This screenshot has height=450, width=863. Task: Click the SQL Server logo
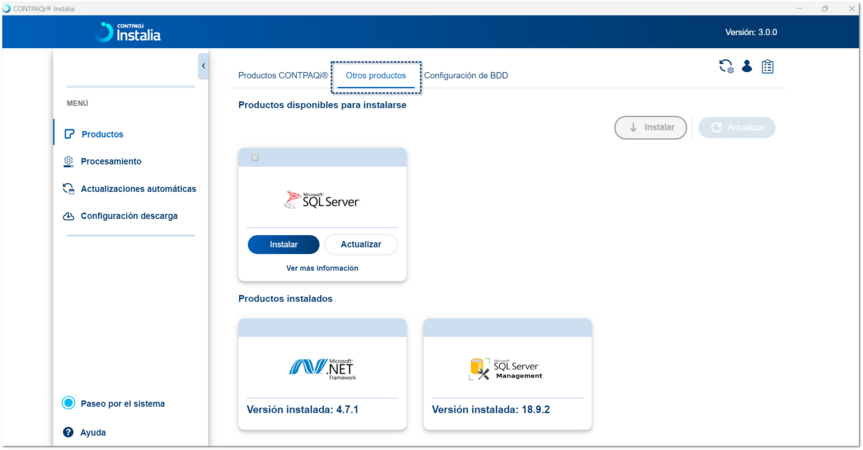pyautogui.click(x=322, y=200)
